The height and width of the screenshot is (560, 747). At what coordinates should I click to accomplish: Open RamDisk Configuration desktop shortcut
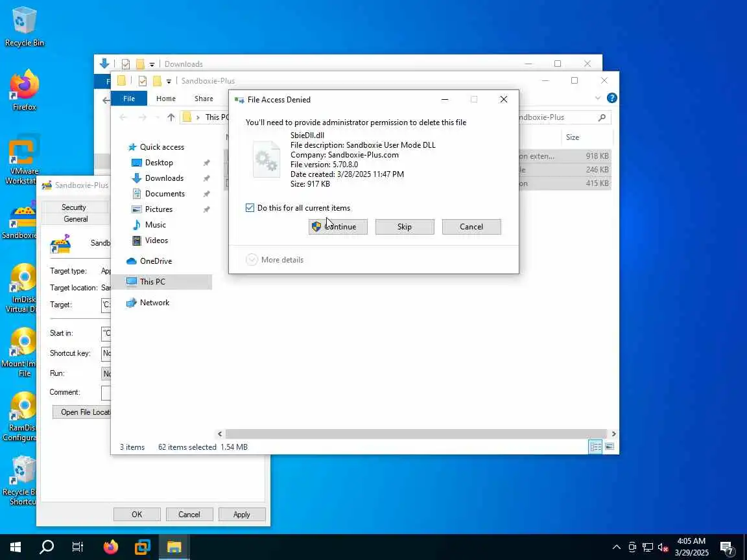pos(20,417)
